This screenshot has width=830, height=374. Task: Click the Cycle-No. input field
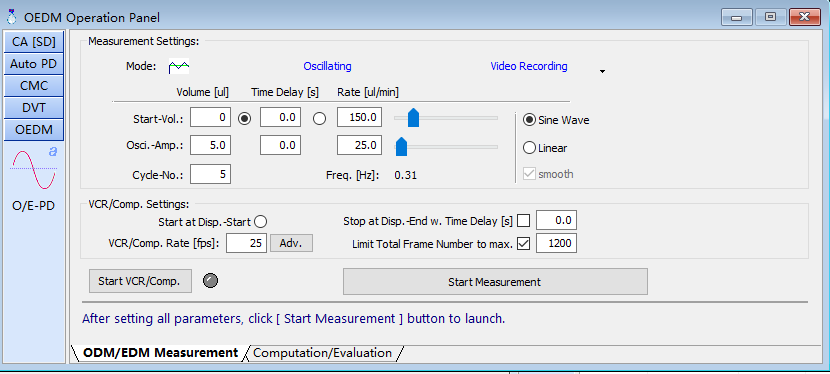[x=210, y=175]
